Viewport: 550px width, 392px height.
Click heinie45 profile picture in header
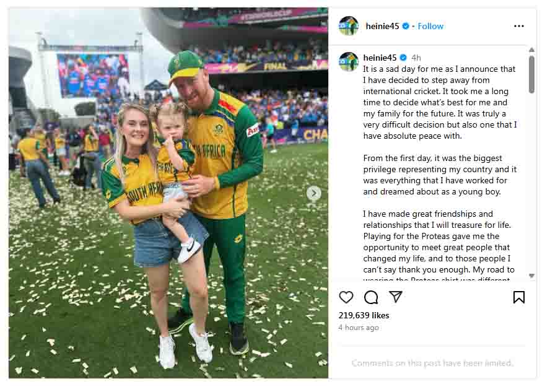pyautogui.click(x=349, y=26)
